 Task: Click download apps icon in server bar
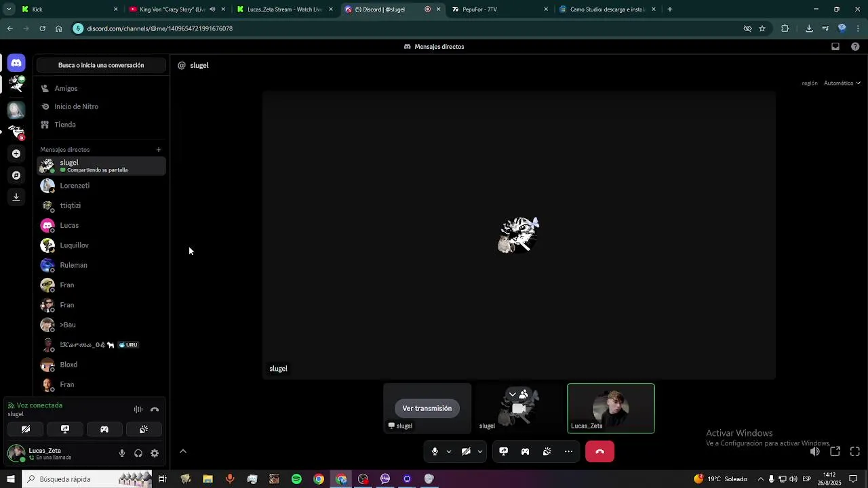tap(16, 197)
